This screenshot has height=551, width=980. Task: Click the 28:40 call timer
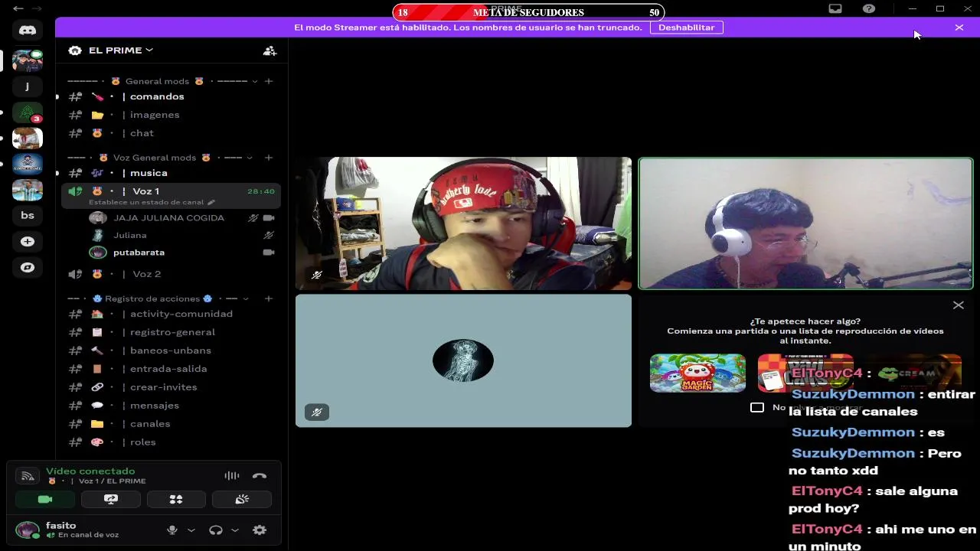pos(260,191)
